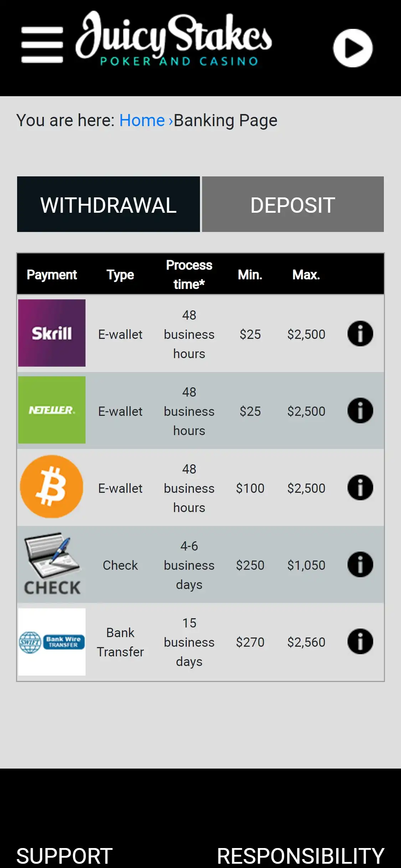Open the Responsibility footer section

point(300,856)
